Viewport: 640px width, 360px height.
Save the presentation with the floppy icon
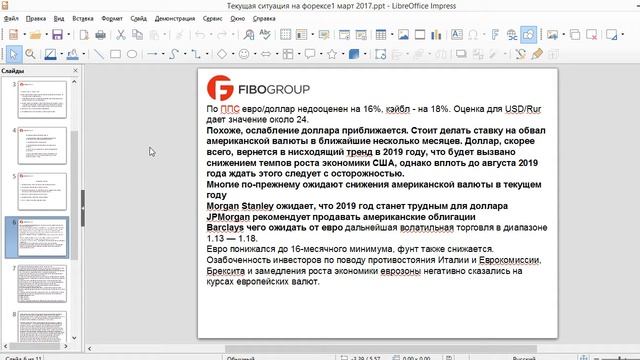tap(57, 35)
